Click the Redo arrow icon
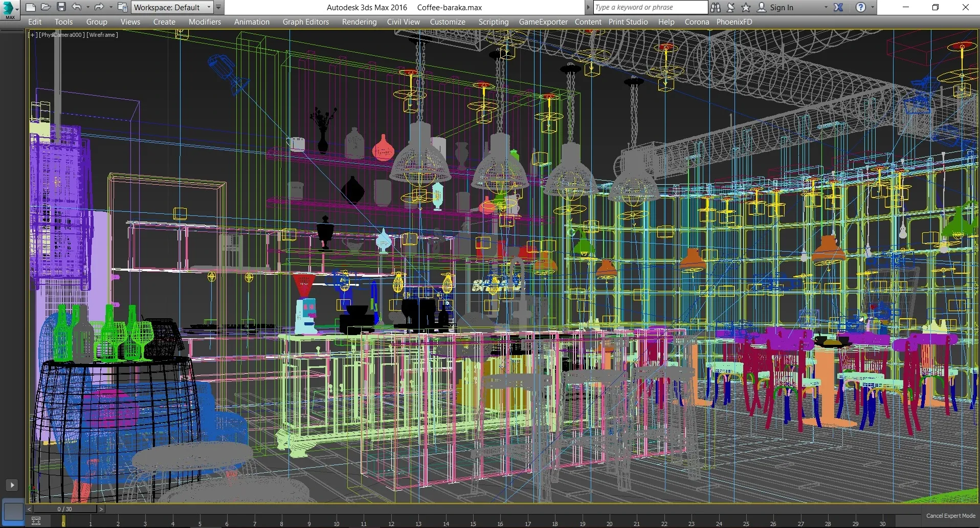 [x=99, y=7]
